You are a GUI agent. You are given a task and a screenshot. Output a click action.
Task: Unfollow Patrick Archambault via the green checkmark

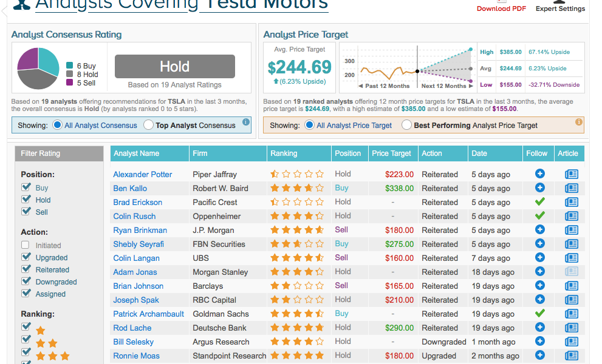(540, 313)
